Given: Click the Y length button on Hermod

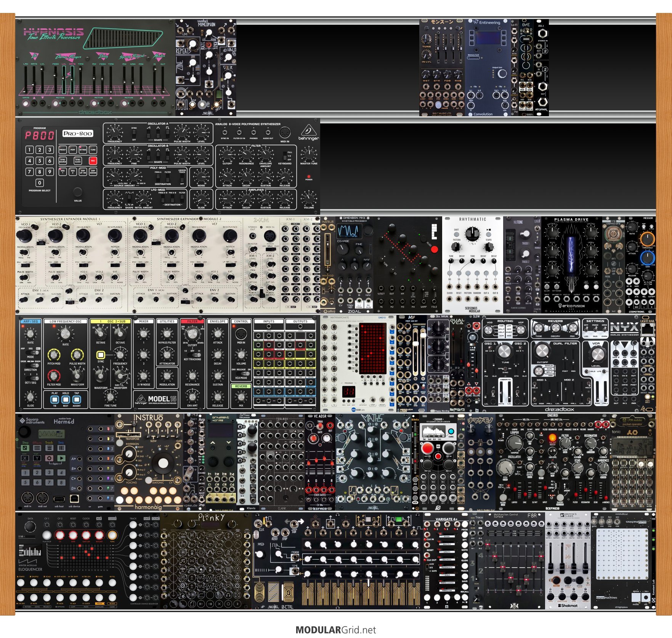Looking at the screenshot, I should [x=37, y=458].
